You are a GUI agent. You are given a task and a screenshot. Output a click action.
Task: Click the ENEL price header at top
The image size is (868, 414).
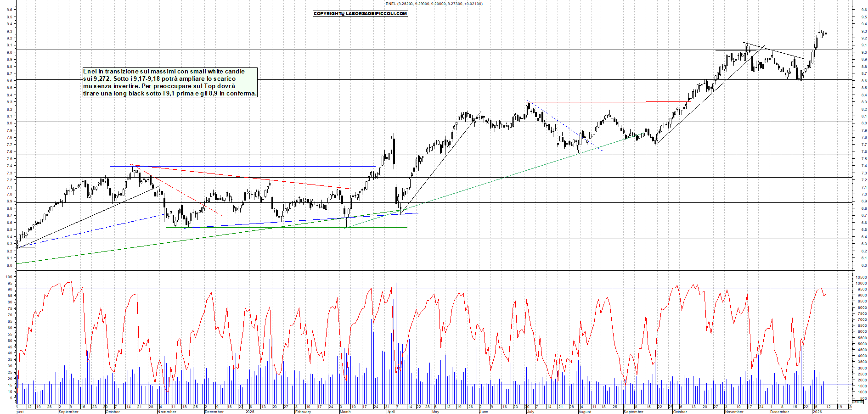tap(434, 4)
